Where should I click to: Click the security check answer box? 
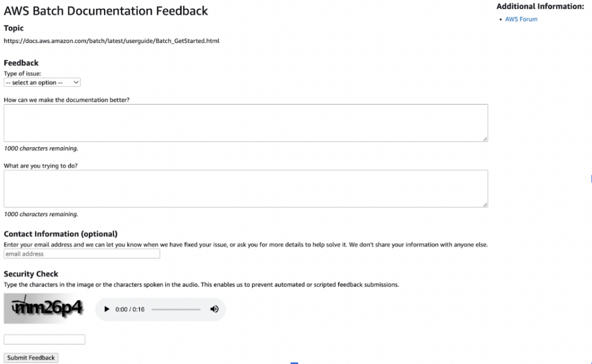[x=44, y=339]
